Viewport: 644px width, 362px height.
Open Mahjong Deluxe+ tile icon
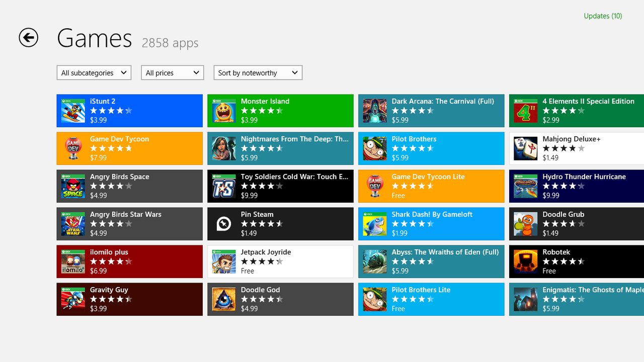pos(526,148)
